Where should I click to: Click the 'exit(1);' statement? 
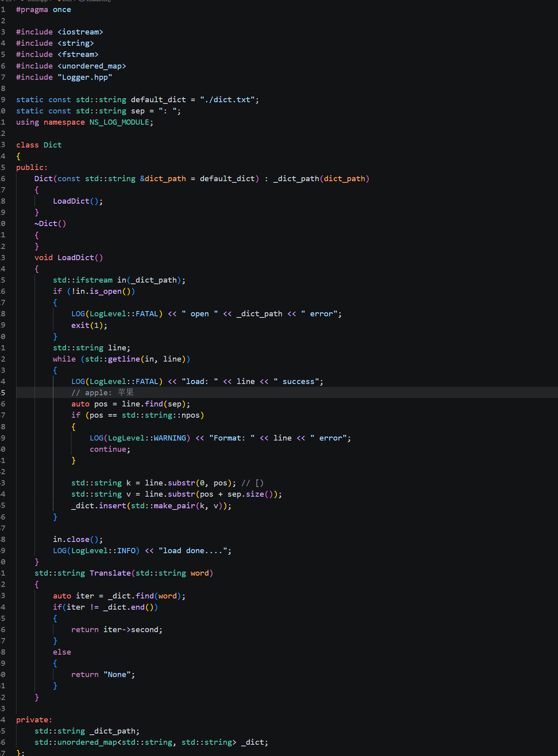tap(89, 325)
